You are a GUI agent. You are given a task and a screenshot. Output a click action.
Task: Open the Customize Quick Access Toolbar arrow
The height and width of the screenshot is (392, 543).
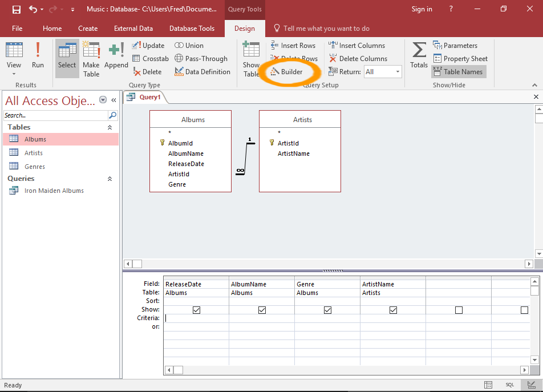[72, 10]
